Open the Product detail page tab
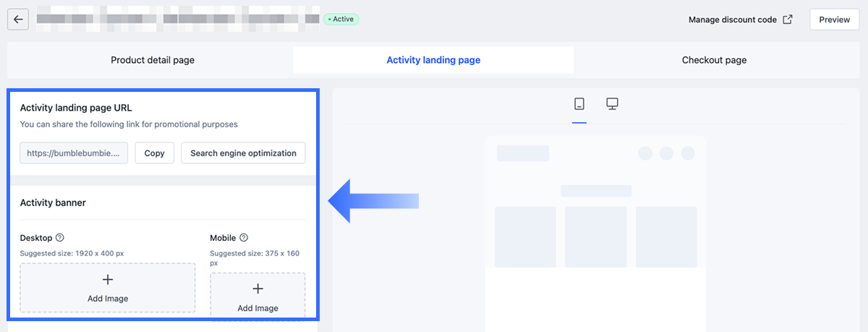 click(153, 60)
